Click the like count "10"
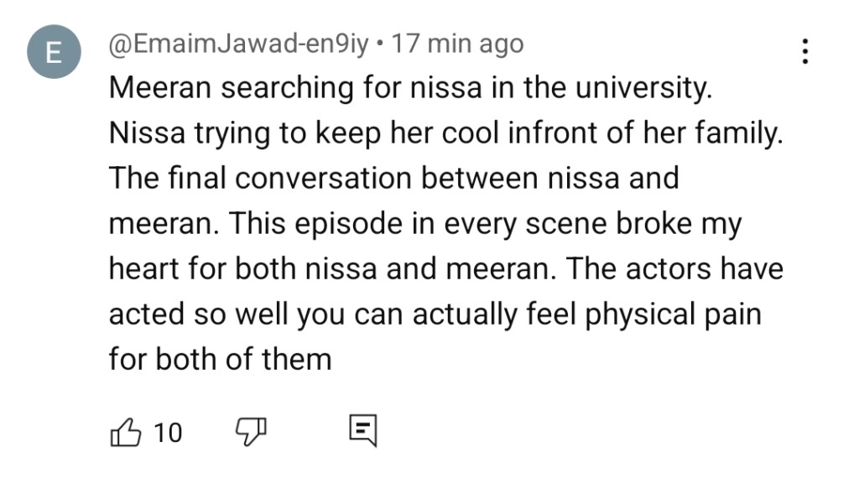 click(x=167, y=432)
